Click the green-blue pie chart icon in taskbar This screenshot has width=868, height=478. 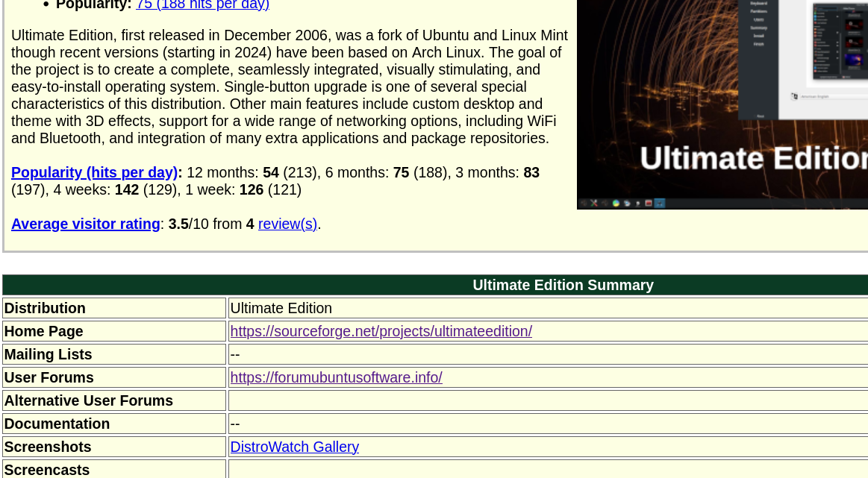click(615, 203)
